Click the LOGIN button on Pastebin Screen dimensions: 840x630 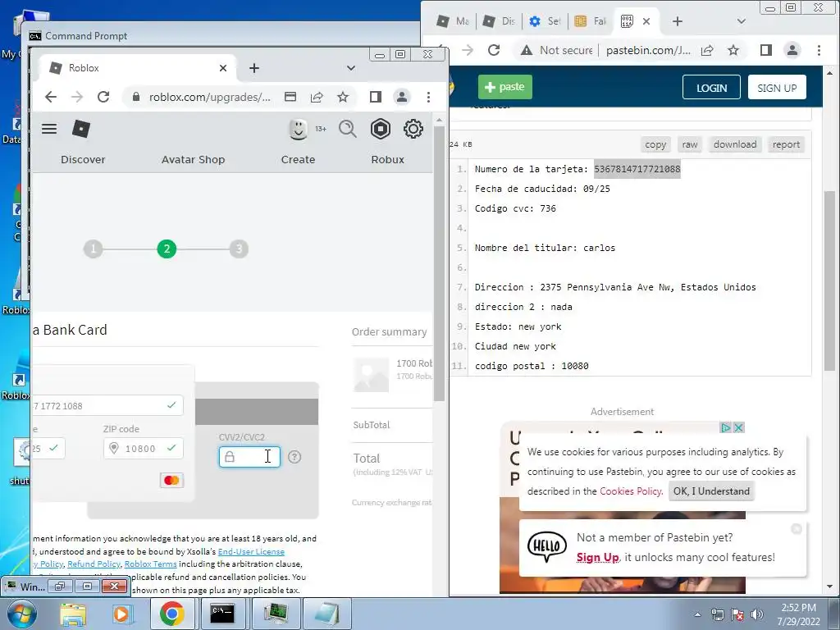point(711,87)
